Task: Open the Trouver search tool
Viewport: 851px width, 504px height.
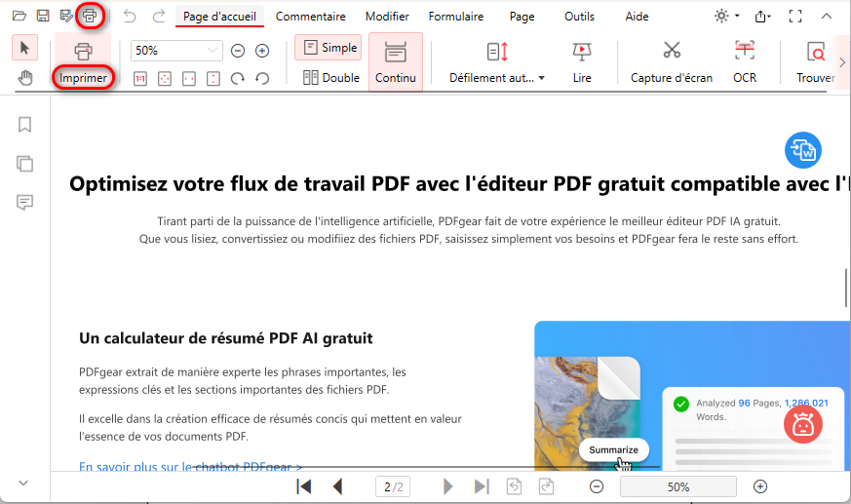Action: coord(815,62)
